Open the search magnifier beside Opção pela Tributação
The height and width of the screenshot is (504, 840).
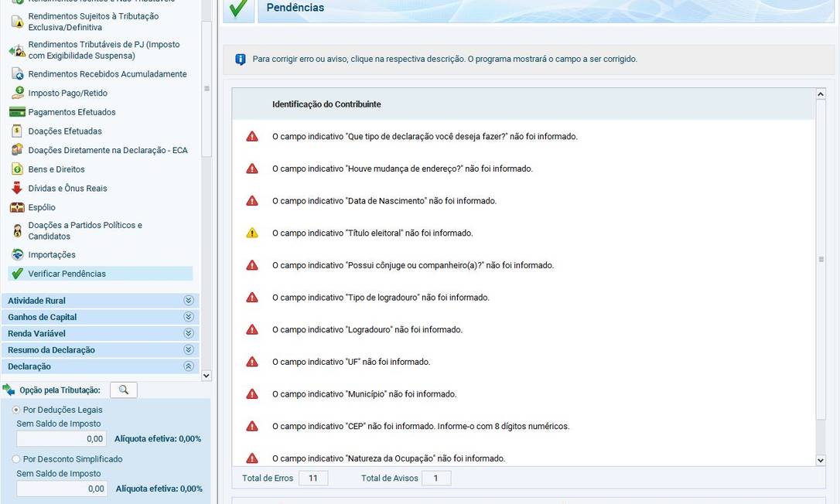pos(123,389)
